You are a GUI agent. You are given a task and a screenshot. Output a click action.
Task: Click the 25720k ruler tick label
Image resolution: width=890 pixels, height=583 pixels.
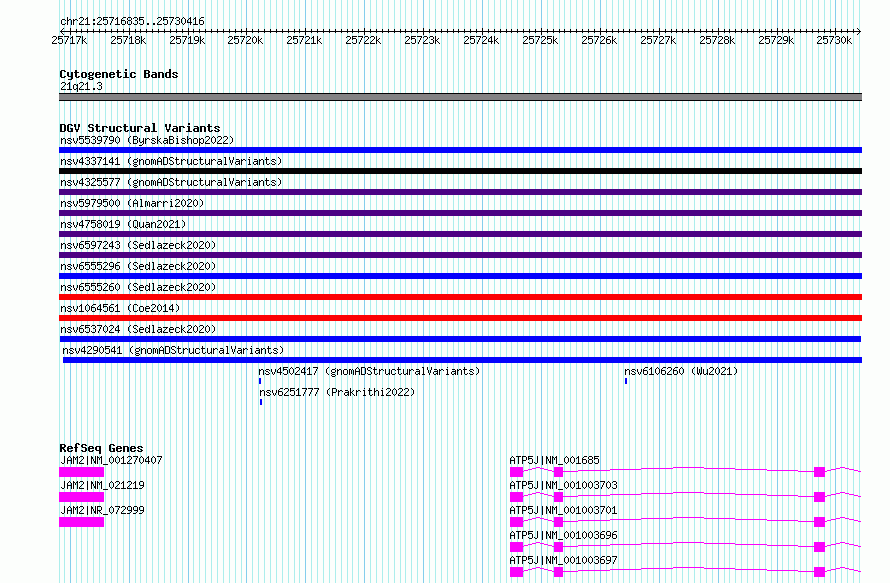(x=245, y=40)
